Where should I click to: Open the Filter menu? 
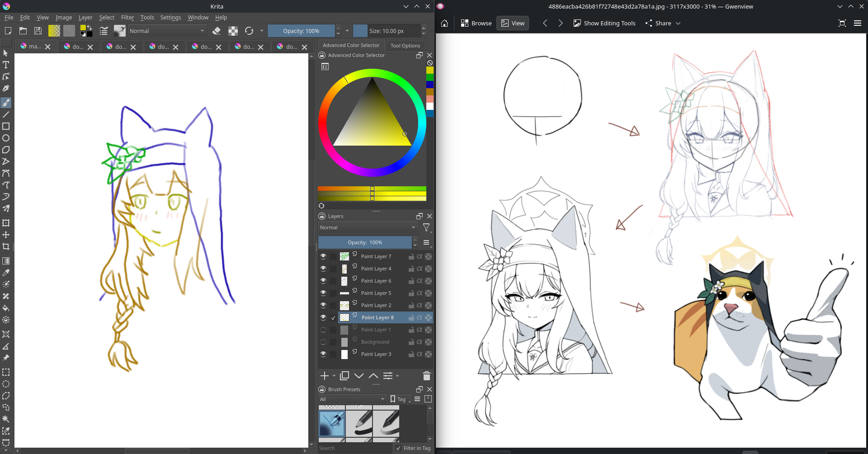127,17
